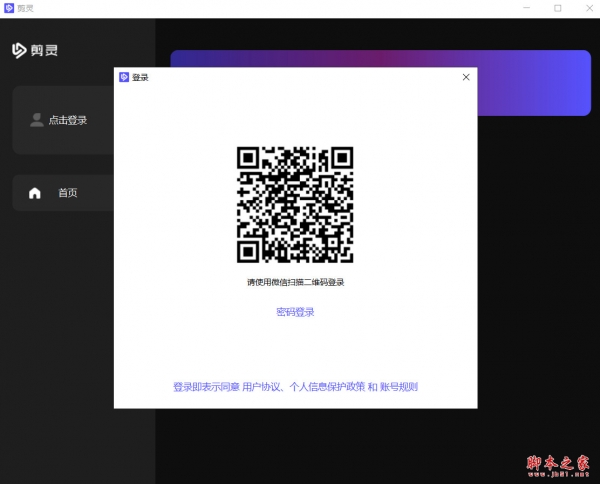This screenshot has height=484, width=600.
Task: Click the user avatar icon in the sidebar
Action: tap(37, 120)
